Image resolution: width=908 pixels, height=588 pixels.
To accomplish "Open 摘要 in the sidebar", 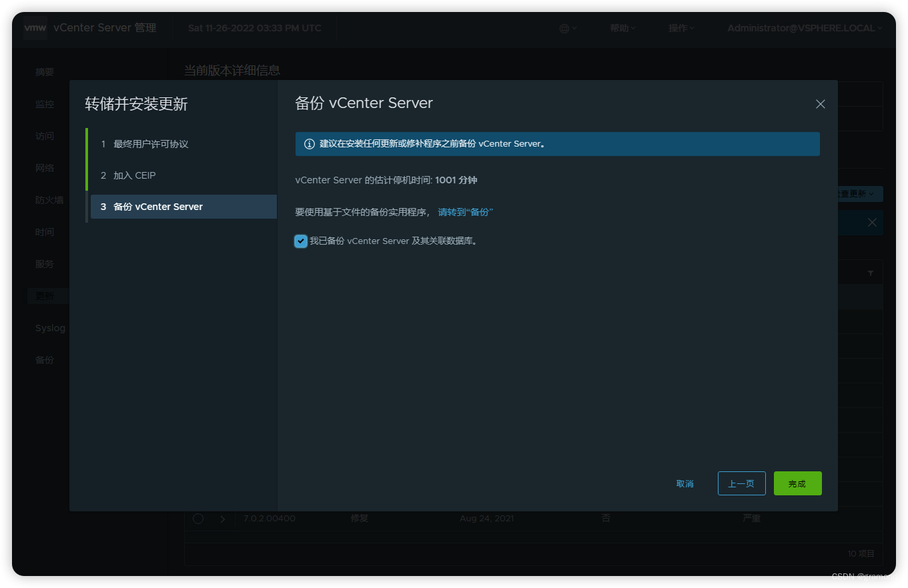I will tap(45, 72).
